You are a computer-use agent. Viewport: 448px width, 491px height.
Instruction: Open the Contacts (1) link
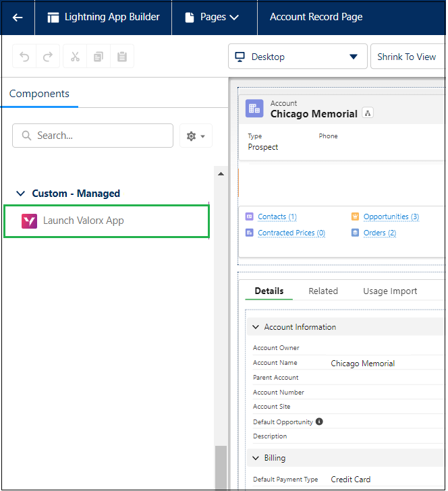(x=277, y=216)
